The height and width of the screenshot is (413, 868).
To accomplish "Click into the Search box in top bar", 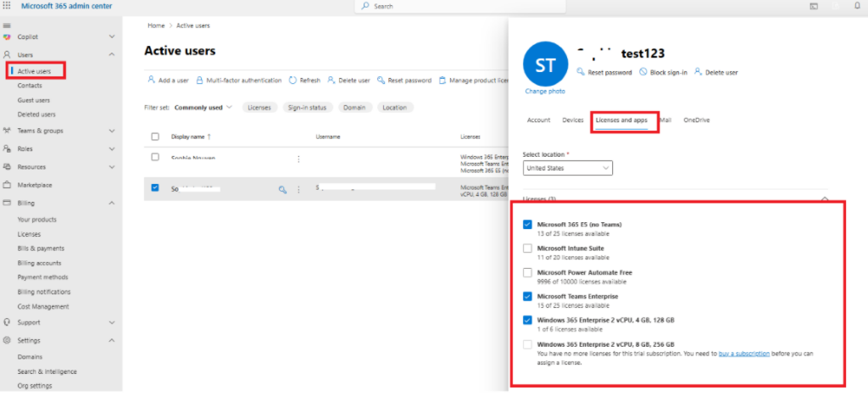I will pos(460,6).
